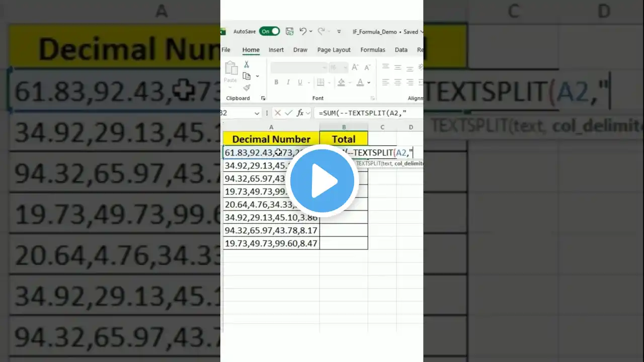The height and width of the screenshot is (362, 644).
Task: Select column D header
Action: (410, 127)
